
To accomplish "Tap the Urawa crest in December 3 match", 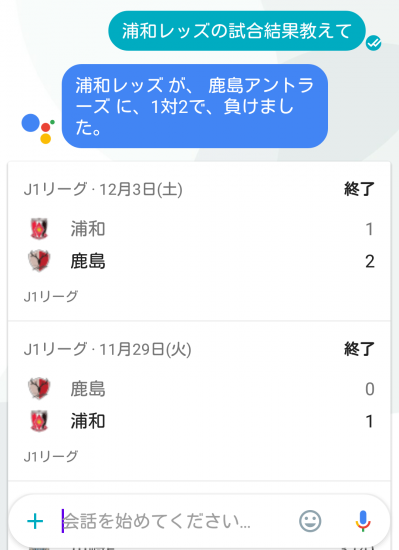I will pyautogui.click(x=39, y=229).
